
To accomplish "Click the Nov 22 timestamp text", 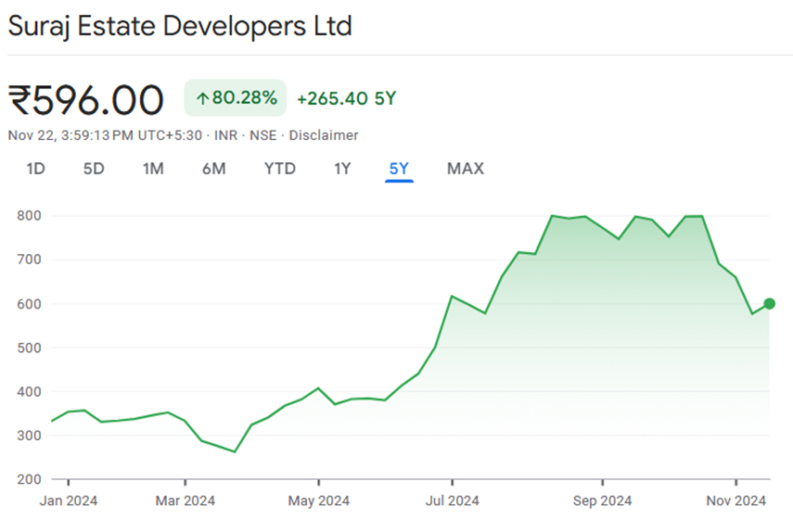I will click(x=105, y=135).
